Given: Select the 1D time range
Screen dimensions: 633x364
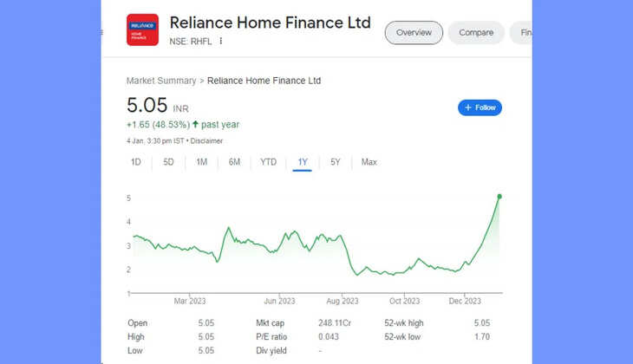Looking at the screenshot, I should pos(136,162).
